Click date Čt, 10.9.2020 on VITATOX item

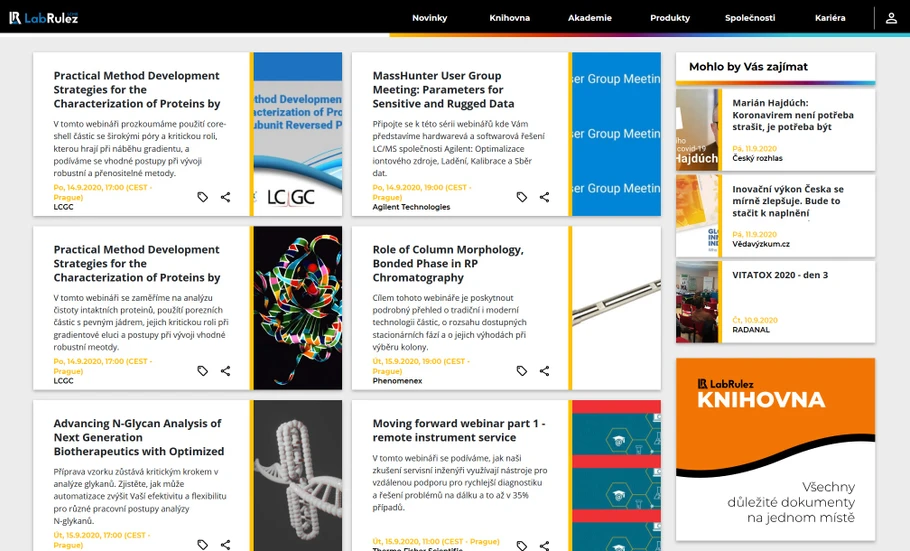pyautogui.click(x=754, y=320)
